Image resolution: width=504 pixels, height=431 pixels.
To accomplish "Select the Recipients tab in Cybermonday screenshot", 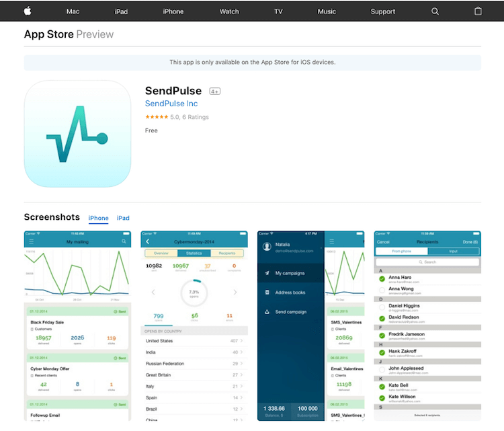I will 227,253.
